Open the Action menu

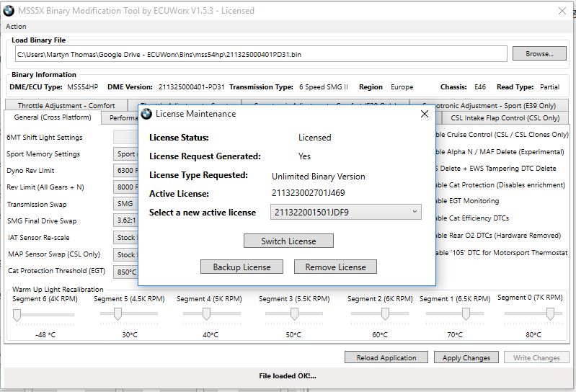16,27
